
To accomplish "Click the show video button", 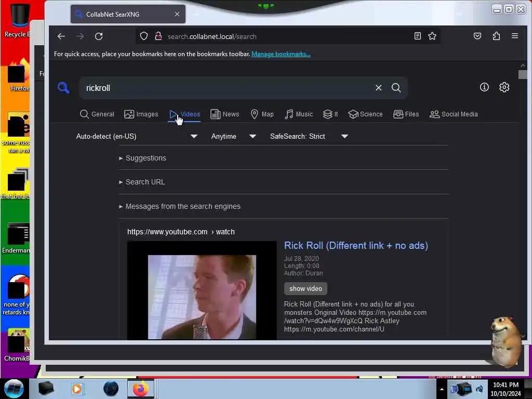I will click(305, 289).
